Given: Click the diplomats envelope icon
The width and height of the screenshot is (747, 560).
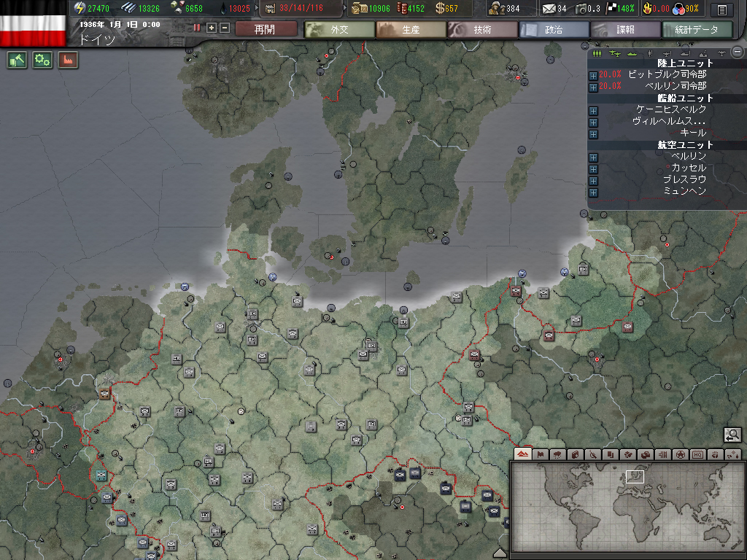Looking at the screenshot, I should 549,8.
